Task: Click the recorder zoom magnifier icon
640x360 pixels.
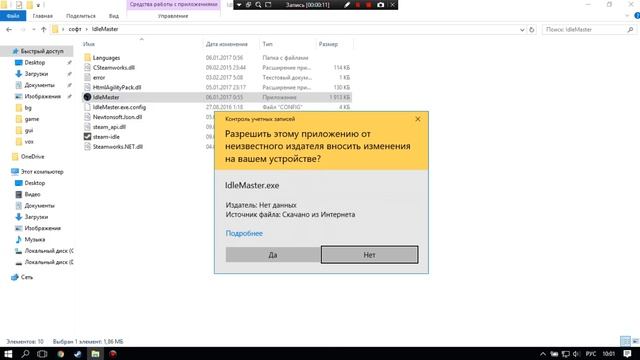Action: (x=258, y=5)
